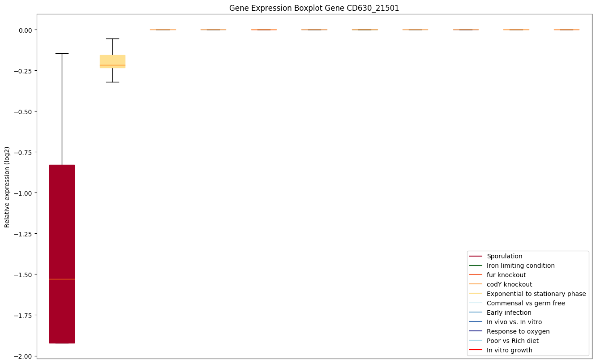This screenshot has height=364, width=596.
Task: Click the median line inside the dark red box
Action: point(62,279)
